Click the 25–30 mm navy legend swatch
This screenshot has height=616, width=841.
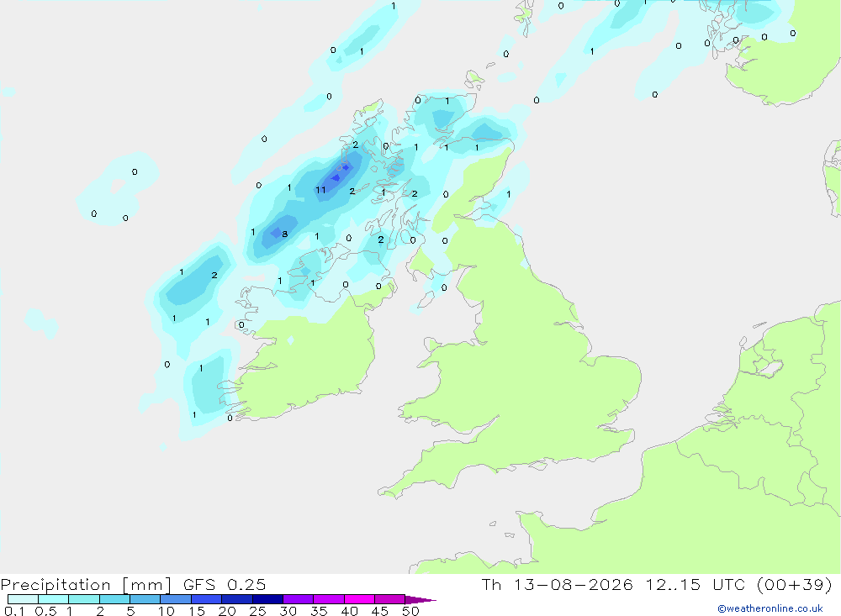[267, 599]
